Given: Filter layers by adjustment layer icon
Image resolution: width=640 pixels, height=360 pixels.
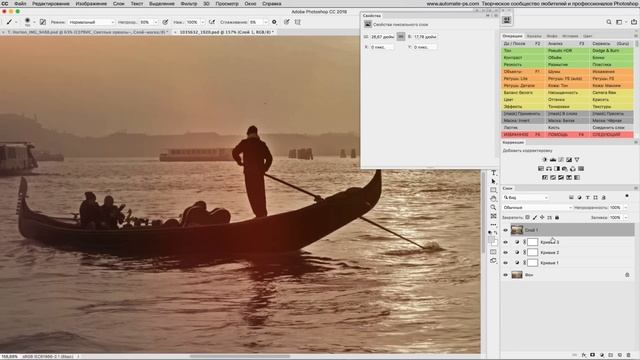Looking at the screenshot, I should [580, 198].
